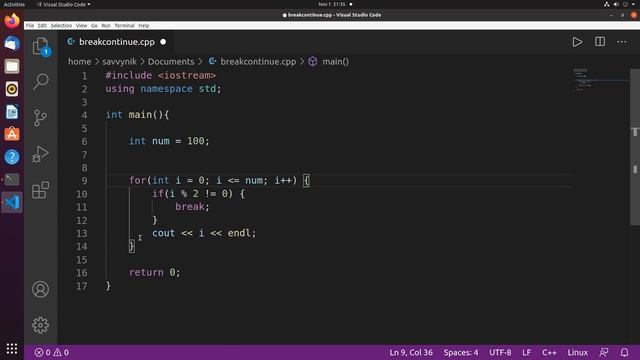Viewport: 640px width, 360px height.
Task: Click Linux configuration status item
Action: click(x=578, y=352)
